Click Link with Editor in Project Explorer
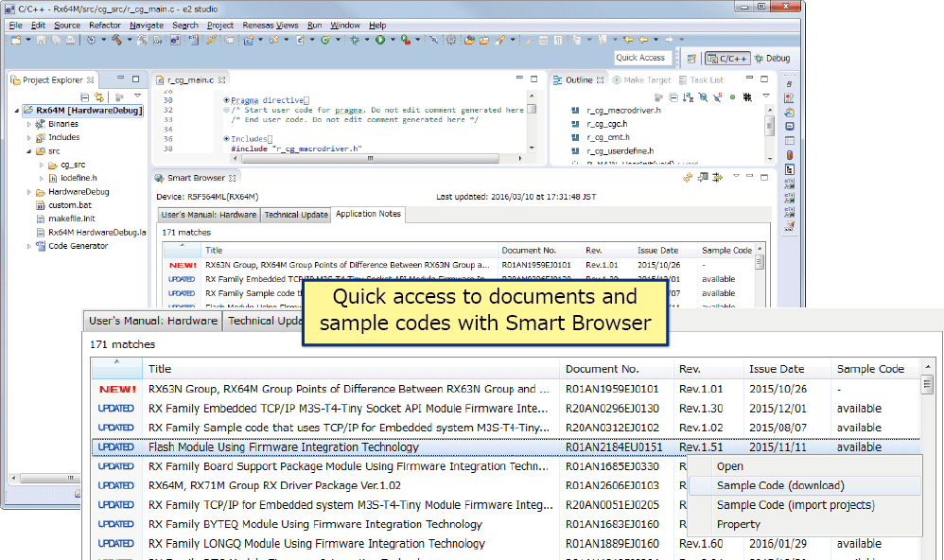 tap(99, 97)
